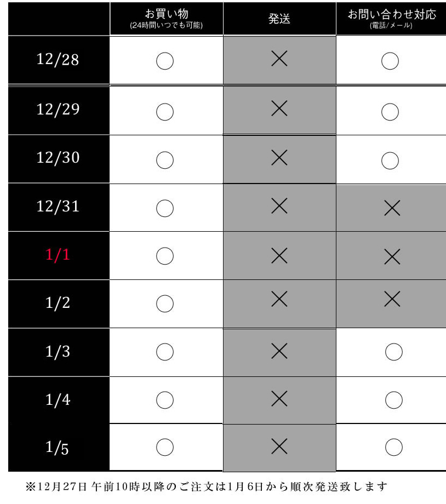This screenshot has height=504, width=446.
Task: Click the 12/31 date row label
Action: pos(58,207)
